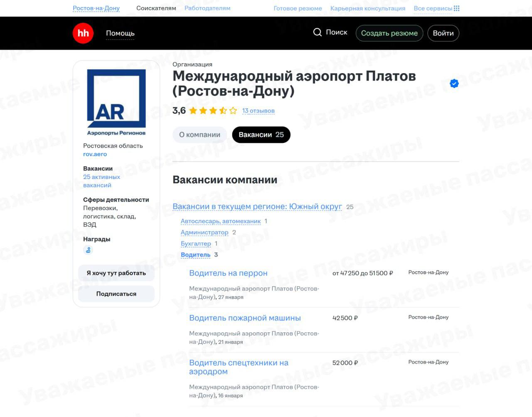The height and width of the screenshot is (417, 532).
Task: Click the search magnifier icon
Action: (318, 32)
